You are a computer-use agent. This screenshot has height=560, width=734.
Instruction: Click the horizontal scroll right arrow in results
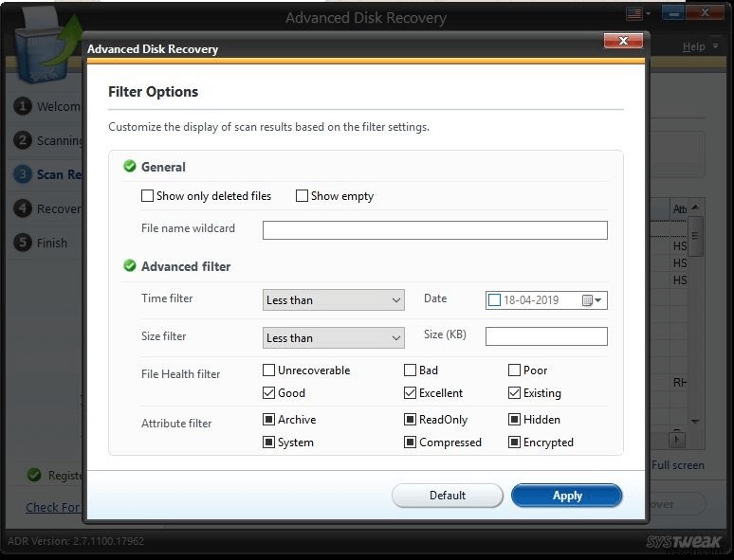(x=676, y=441)
